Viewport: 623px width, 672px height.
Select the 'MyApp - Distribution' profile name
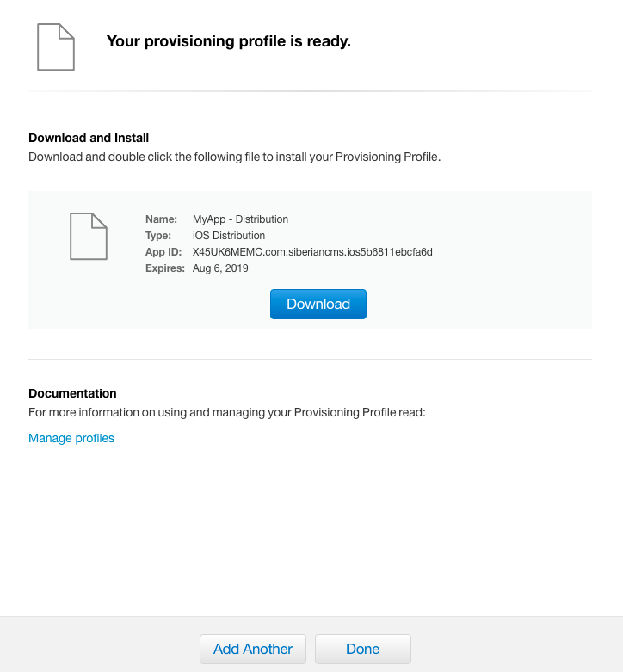pyautogui.click(x=240, y=219)
